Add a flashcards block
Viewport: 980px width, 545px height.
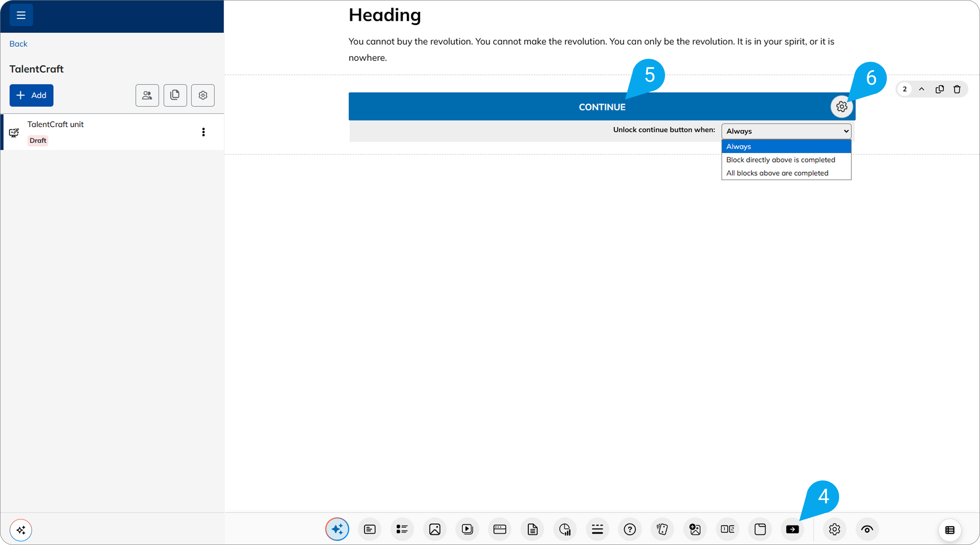662,529
